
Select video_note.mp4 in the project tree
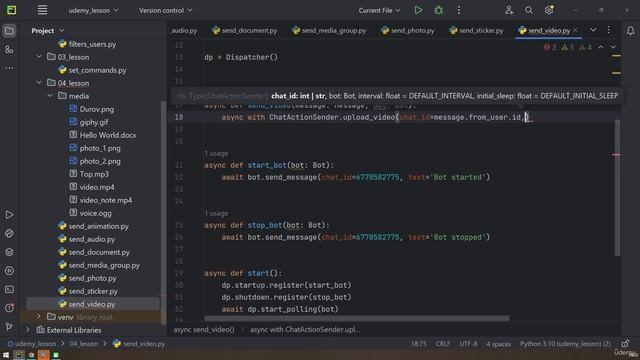(106, 200)
